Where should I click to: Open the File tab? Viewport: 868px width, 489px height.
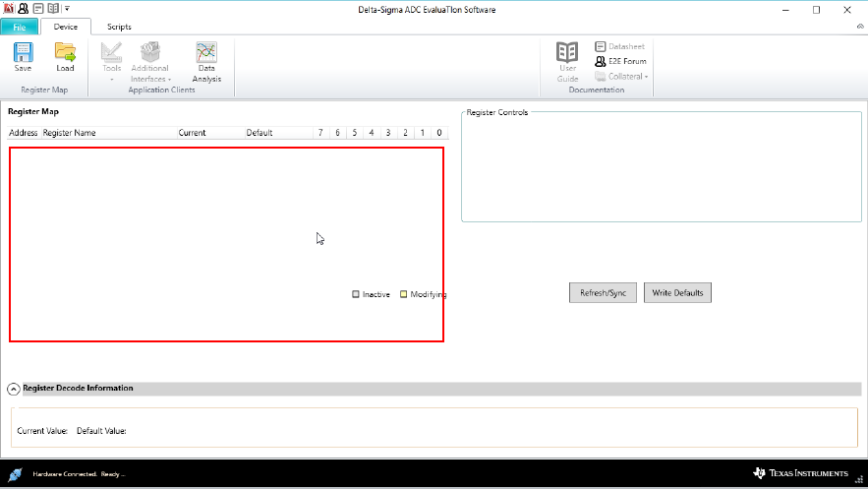tap(20, 28)
